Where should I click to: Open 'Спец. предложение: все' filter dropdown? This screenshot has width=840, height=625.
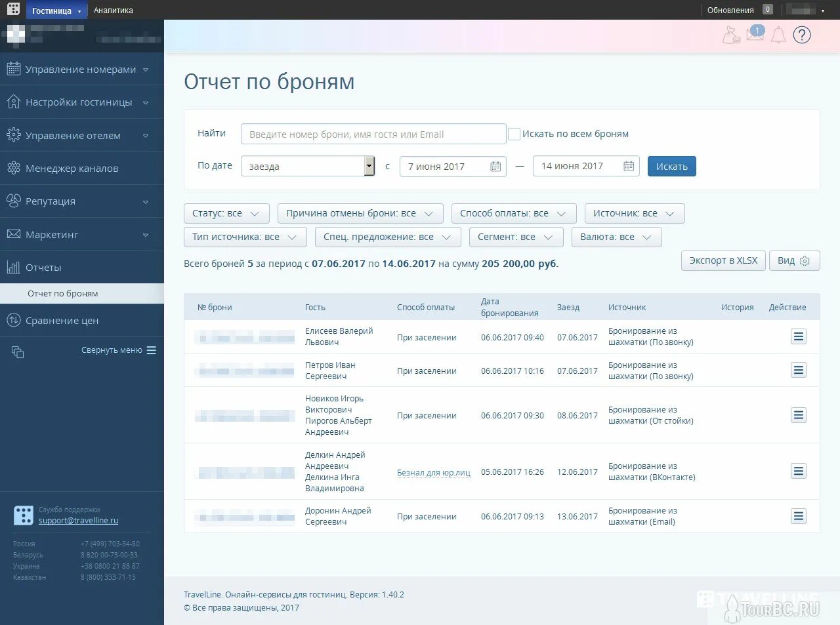(x=388, y=237)
